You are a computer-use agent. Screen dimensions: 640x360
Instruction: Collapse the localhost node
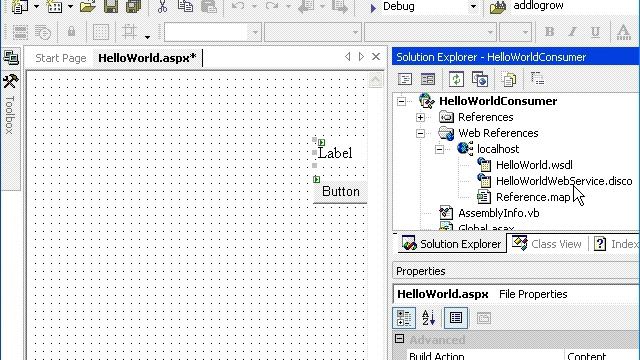point(439,149)
